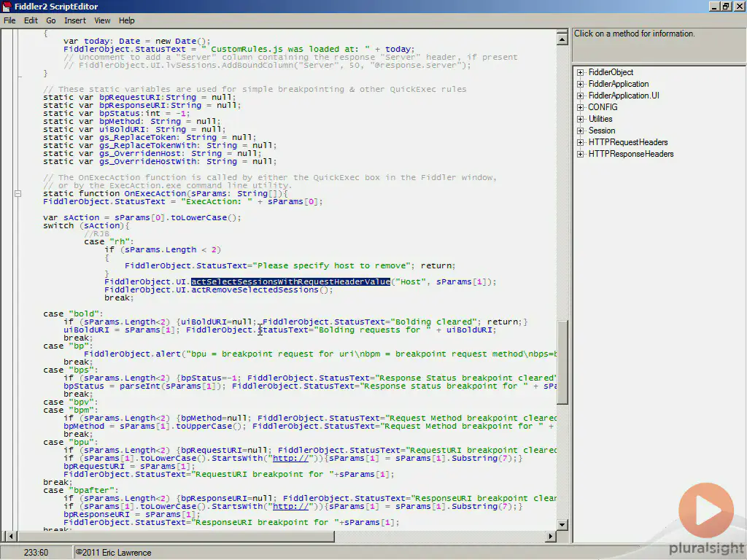Select FiddlerApplication in the class tree
Screen dimensions: 747x560
(x=619, y=84)
